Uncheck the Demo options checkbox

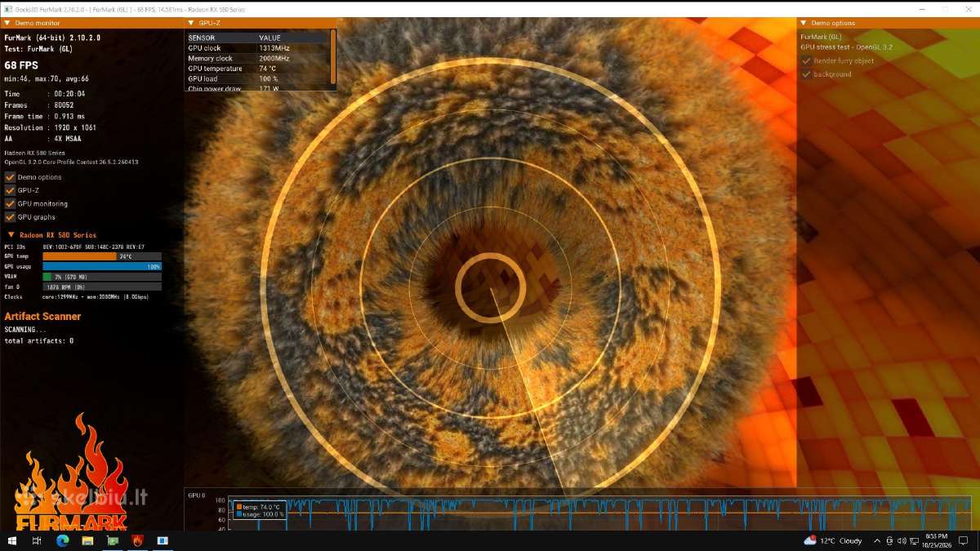click(10, 177)
